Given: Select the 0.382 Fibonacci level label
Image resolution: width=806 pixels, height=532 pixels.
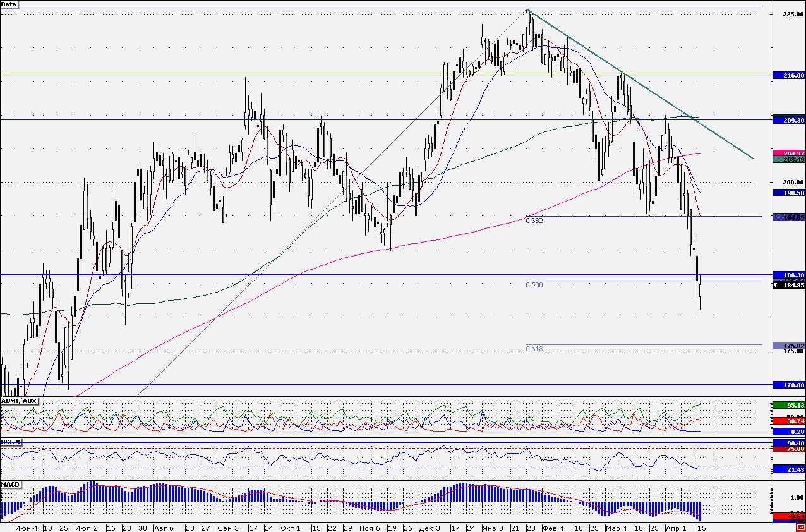Looking at the screenshot, I should click(x=534, y=221).
